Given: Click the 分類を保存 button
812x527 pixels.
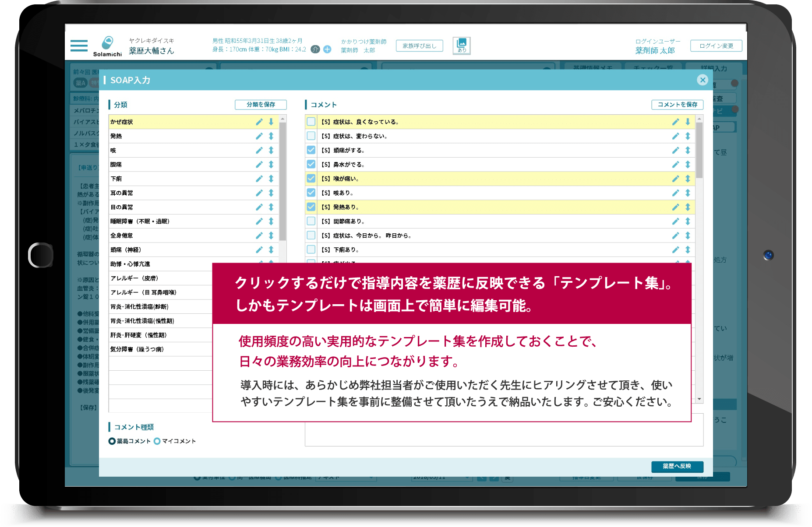Looking at the screenshot, I should pos(261,105).
